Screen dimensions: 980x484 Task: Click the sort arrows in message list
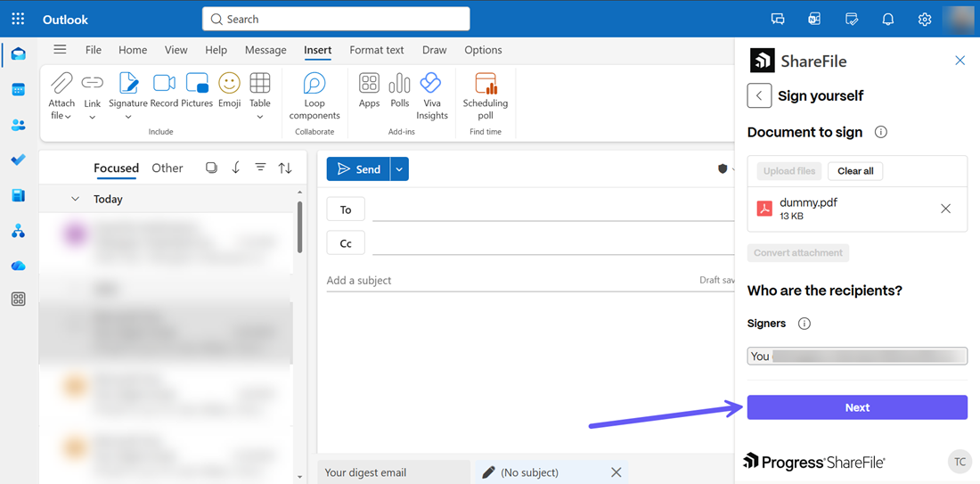tap(285, 168)
